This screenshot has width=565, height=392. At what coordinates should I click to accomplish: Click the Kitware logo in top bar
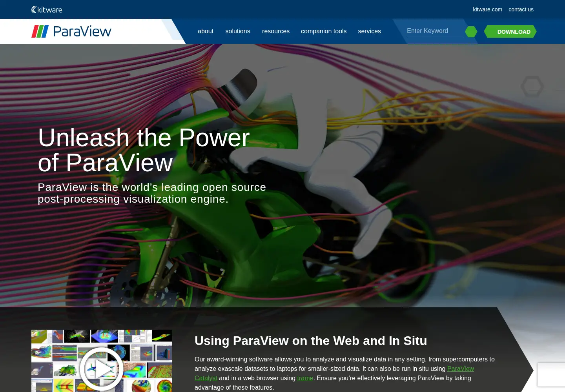coord(47,9)
